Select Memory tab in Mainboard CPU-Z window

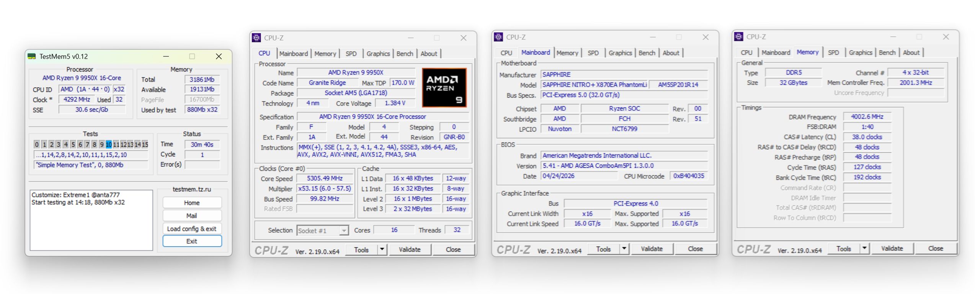click(567, 53)
